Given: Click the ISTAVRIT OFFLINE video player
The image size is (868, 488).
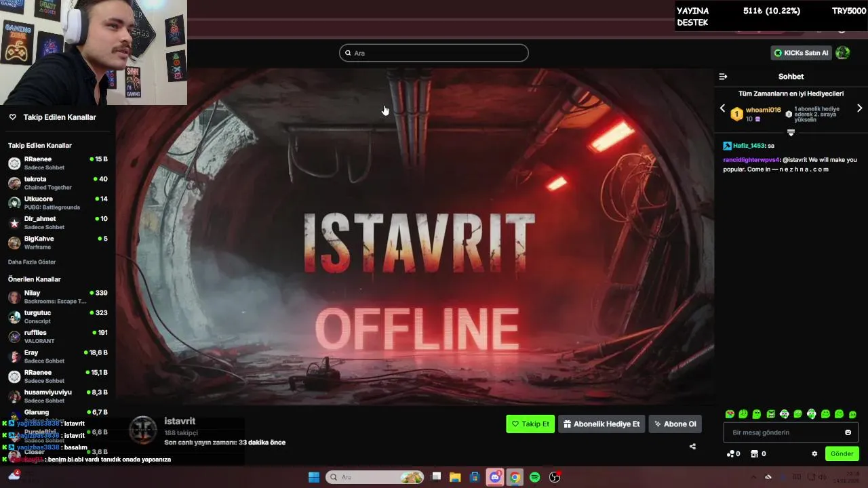Looking at the screenshot, I should pos(416,236).
